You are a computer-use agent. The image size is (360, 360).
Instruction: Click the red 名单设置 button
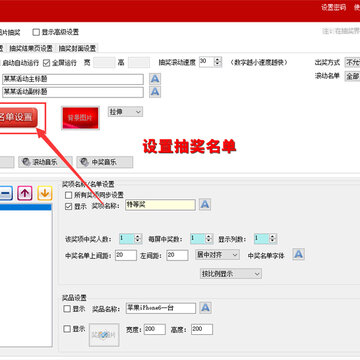pos(18,117)
